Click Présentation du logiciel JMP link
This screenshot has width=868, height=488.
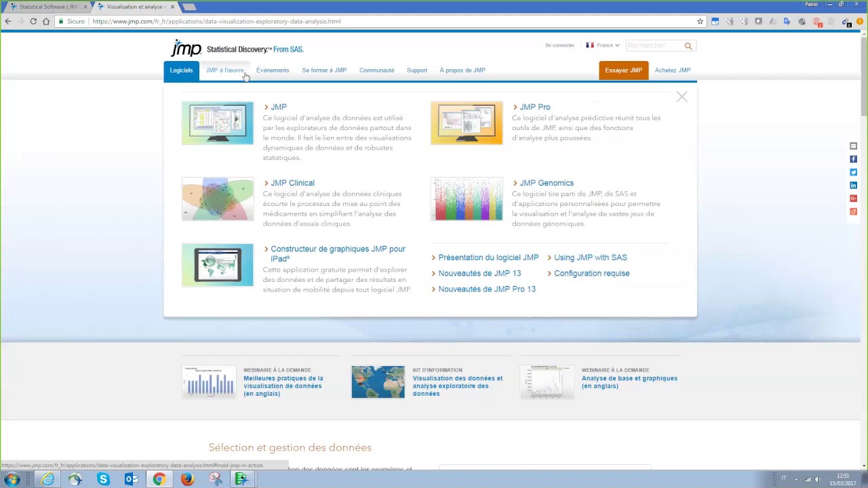click(488, 258)
